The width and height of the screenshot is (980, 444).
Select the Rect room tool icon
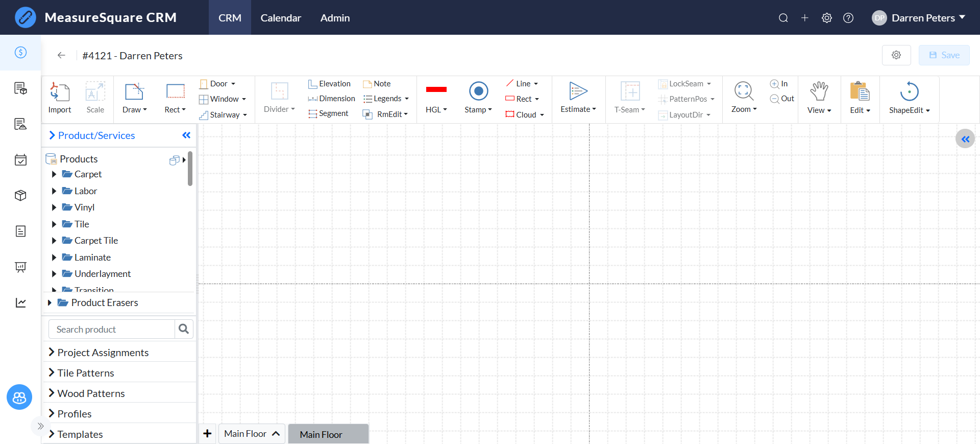tap(175, 91)
